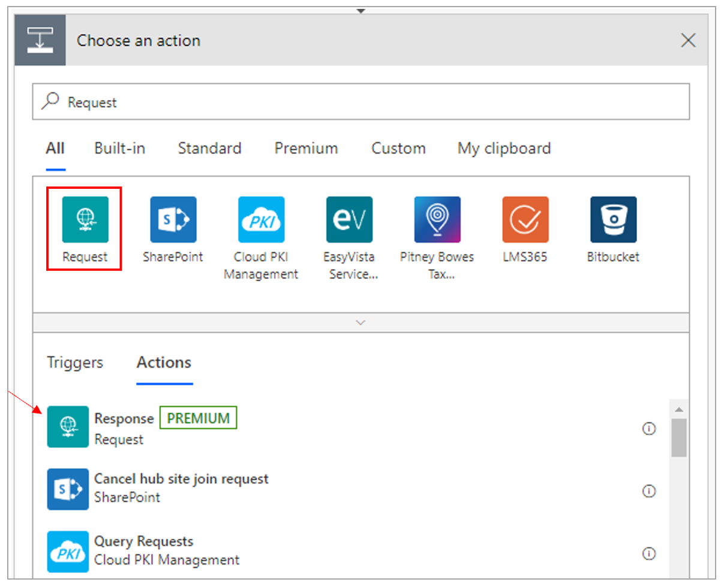The width and height of the screenshot is (724, 588).
Task: Show the Custom connectors tab
Action: click(399, 148)
